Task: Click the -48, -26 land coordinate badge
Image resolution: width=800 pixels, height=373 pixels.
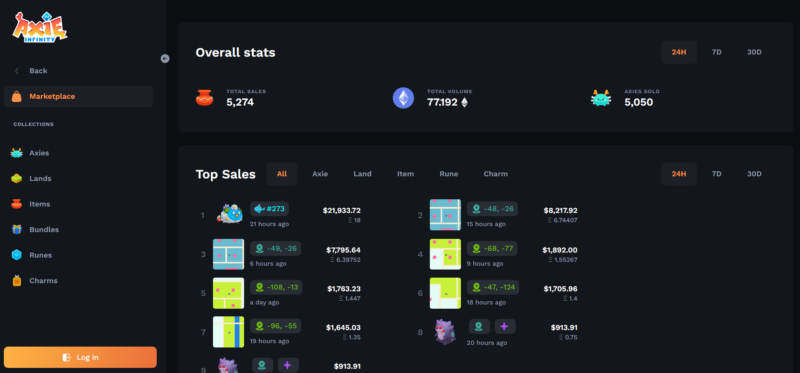Action: click(x=492, y=209)
